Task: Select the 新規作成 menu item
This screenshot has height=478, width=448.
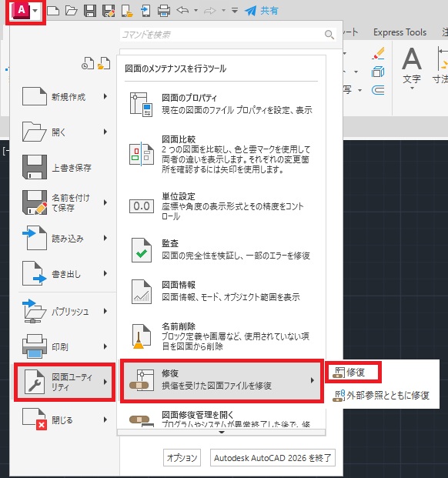Action: pyautogui.click(x=65, y=97)
